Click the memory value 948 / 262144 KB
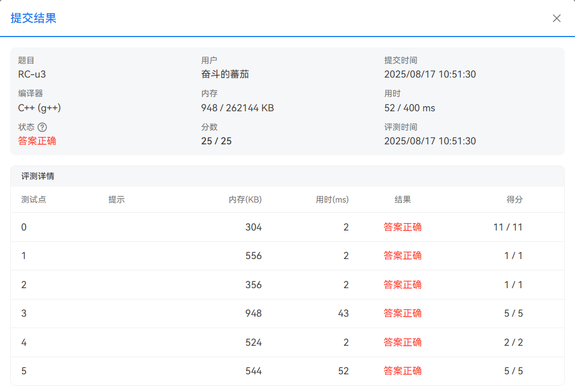This screenshot has width=575, height=392. (237, 108)
